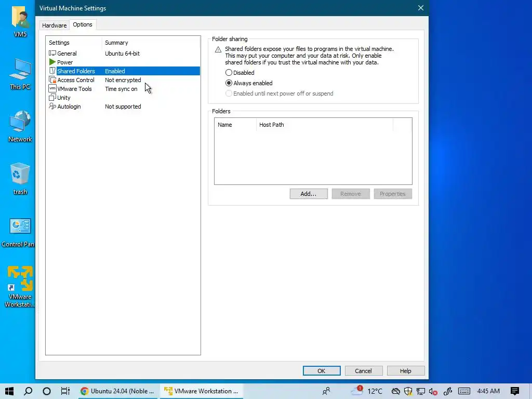The image size is (532, 399).
Task: Click the muted volume tray icon
Action: [433, 391]
